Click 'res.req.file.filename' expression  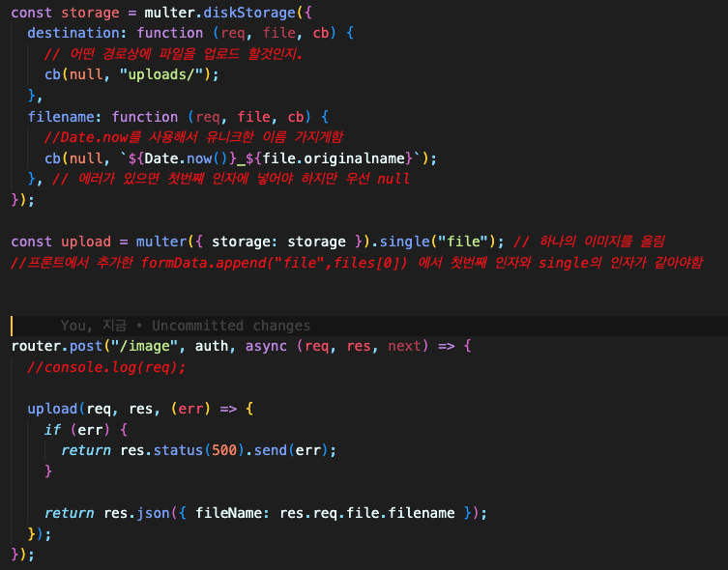tap(366, 513)
